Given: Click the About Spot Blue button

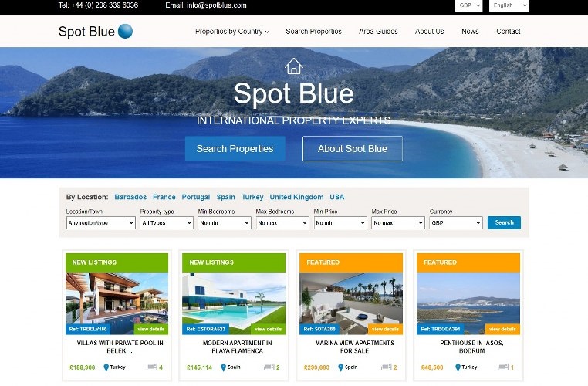Looking at the screenshot, I should (x=353, y=149).
